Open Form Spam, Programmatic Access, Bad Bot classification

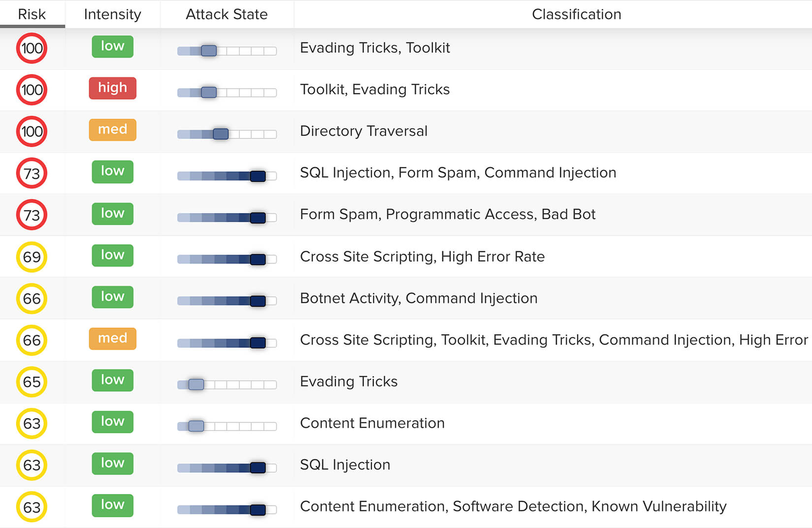point(448,214)
